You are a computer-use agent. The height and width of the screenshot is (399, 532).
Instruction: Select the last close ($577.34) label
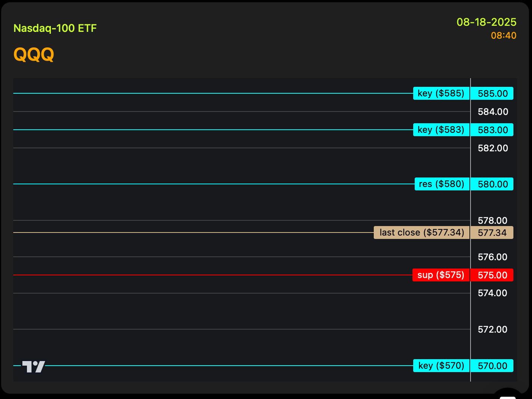pos(422,232)
